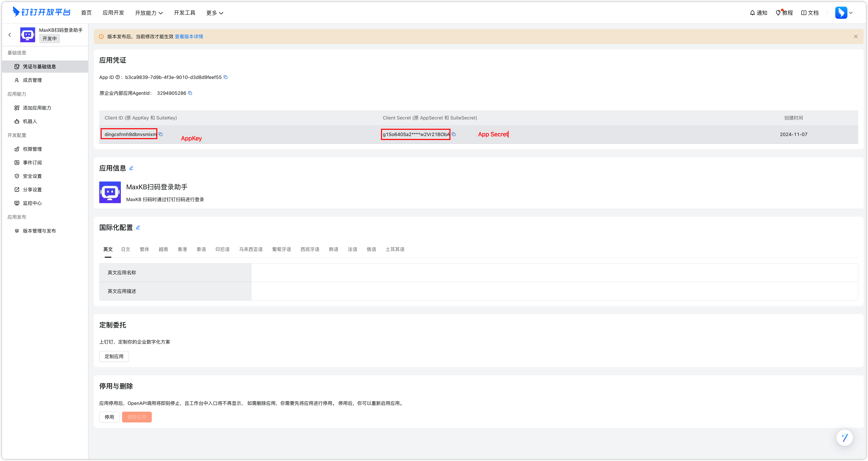Image resolution: width=868 pixels, height=461 pixels.
Task: Open 版本管理与发布 in sidebar
Action: click(45, 231)
